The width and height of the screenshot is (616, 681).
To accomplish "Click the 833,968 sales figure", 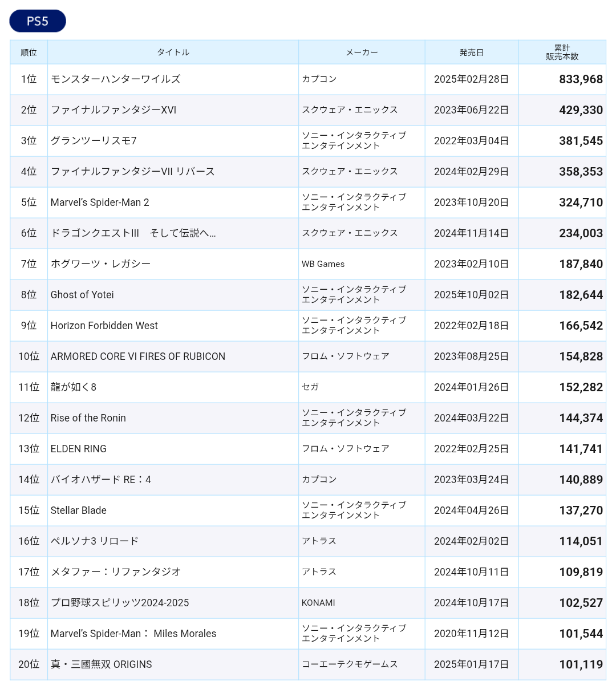I will [581, 79].
